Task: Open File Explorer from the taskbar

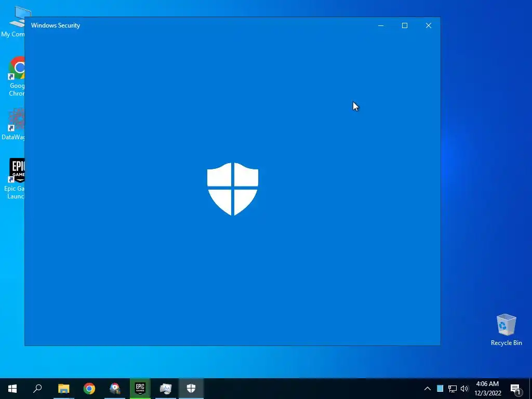Action: tap(63, 389)
